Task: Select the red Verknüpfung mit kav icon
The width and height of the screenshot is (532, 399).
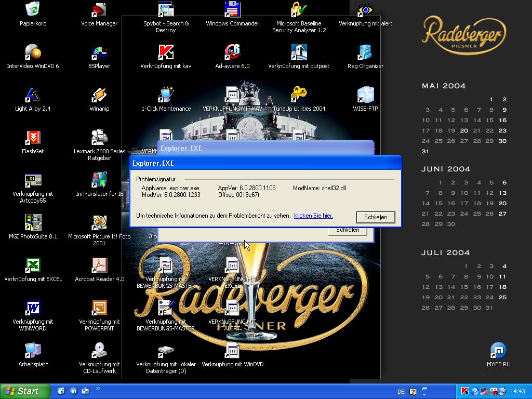Action: 166,52
